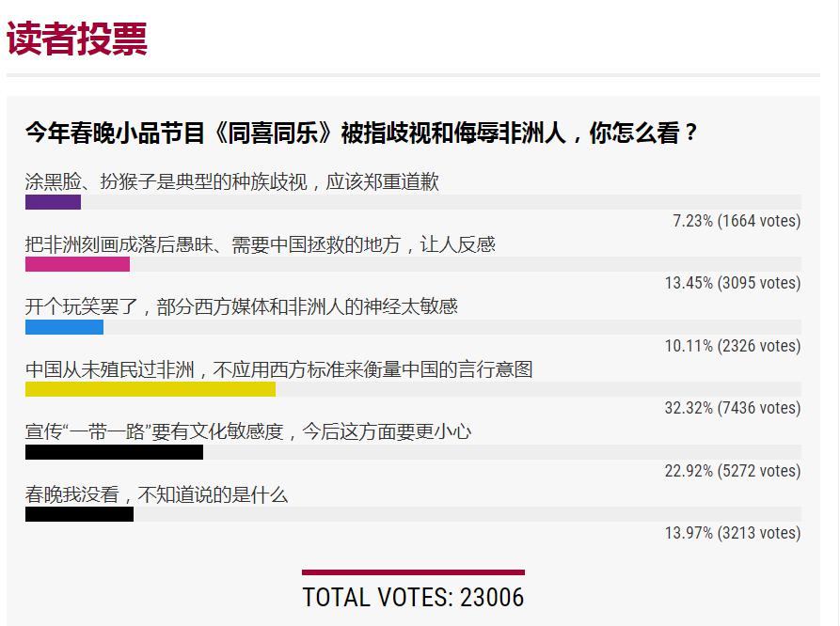Click the purple result bar
840x626 pixels.
point(53,202)
